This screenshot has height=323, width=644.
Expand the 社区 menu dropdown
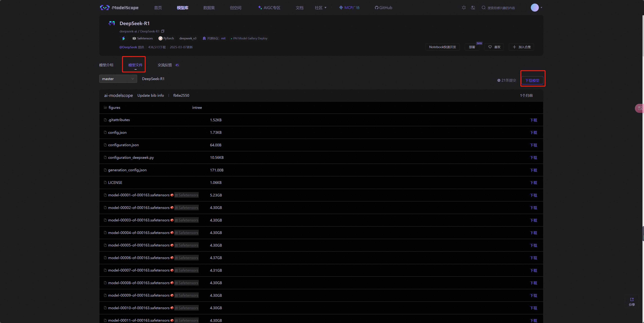(320, 8)
